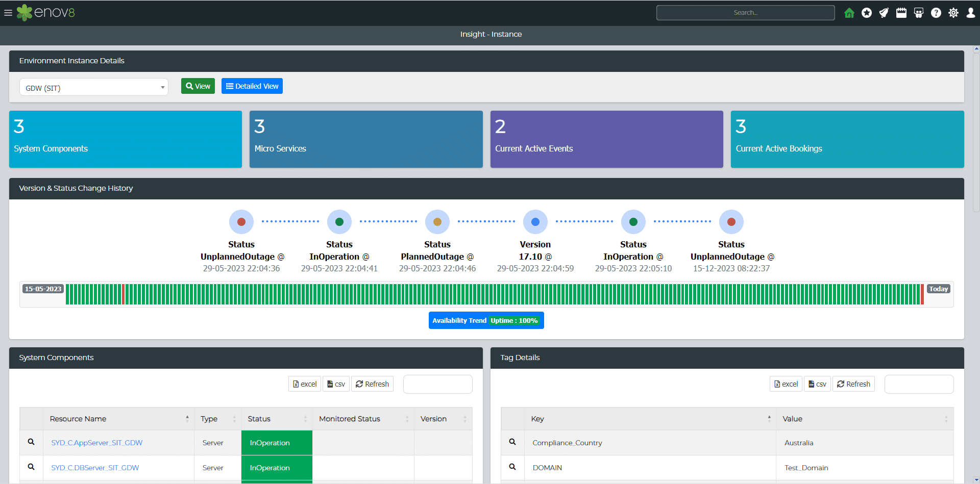
Task: Open the notifications bell icon
Action: (x=884, y=13)
